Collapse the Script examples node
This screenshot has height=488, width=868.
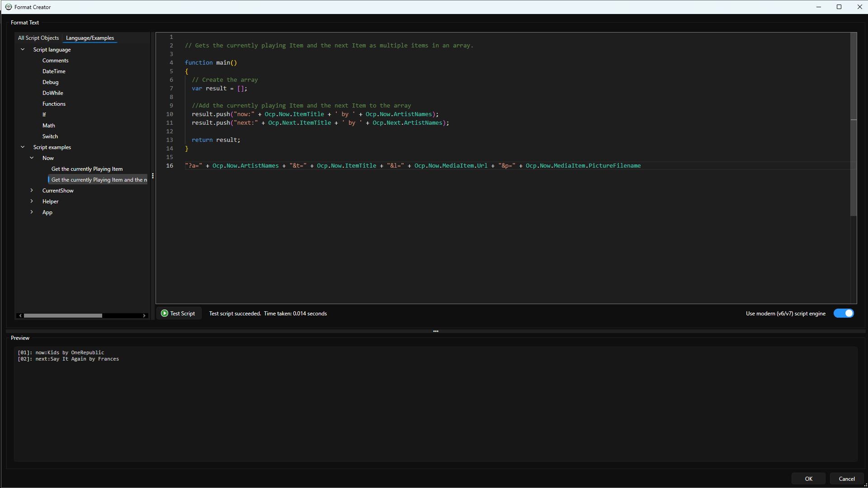(x=23, y=147)
